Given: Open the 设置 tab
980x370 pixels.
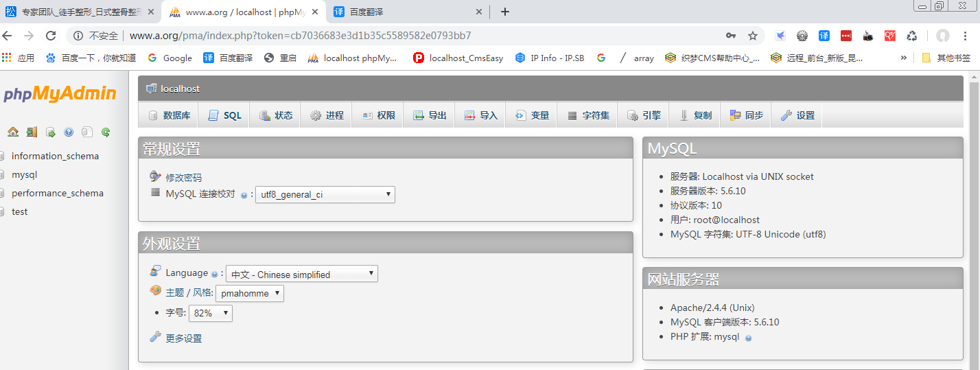Looking at the screenshot, I should [x=797, y=115].
